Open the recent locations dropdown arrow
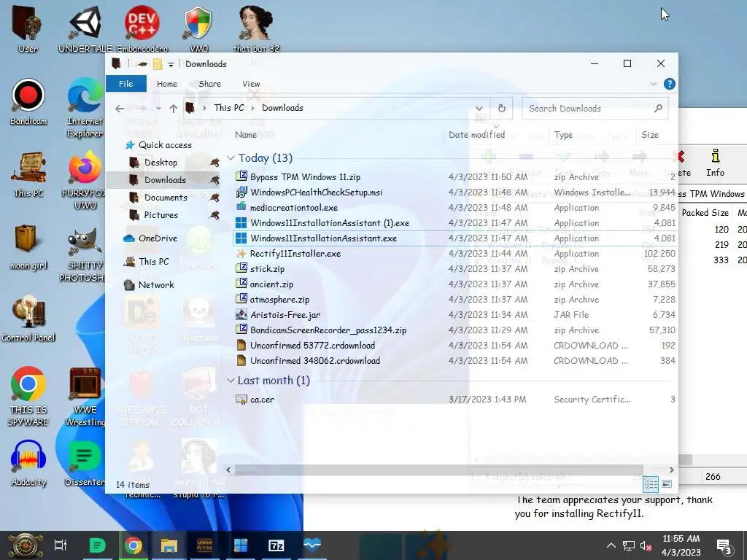Viewport: 747px width, 560px height. (158, 109)
